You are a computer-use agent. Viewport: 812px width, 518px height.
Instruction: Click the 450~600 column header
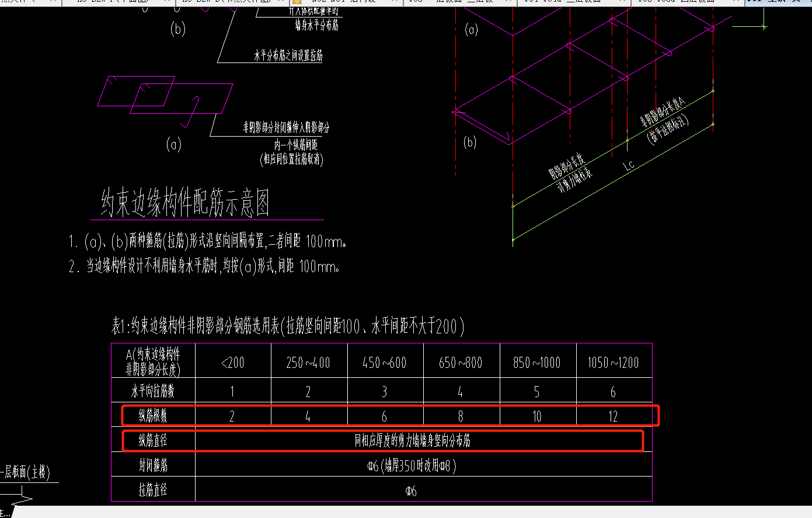[x=385, y=363]
